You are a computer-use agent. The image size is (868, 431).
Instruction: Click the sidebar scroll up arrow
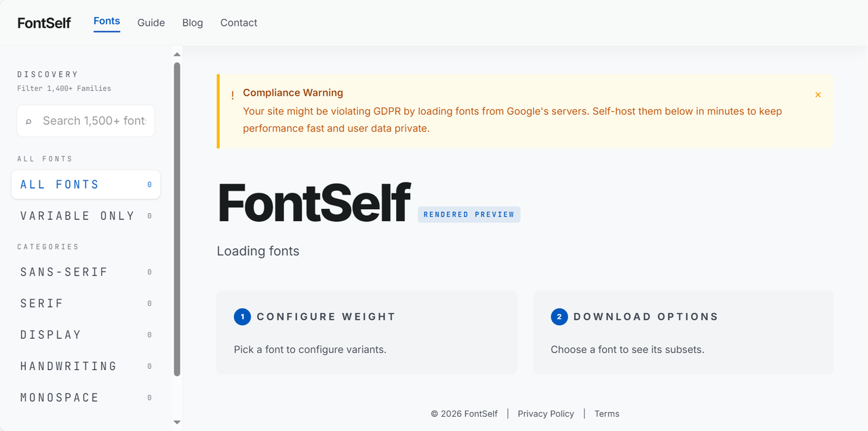click(x=177, y=54)
